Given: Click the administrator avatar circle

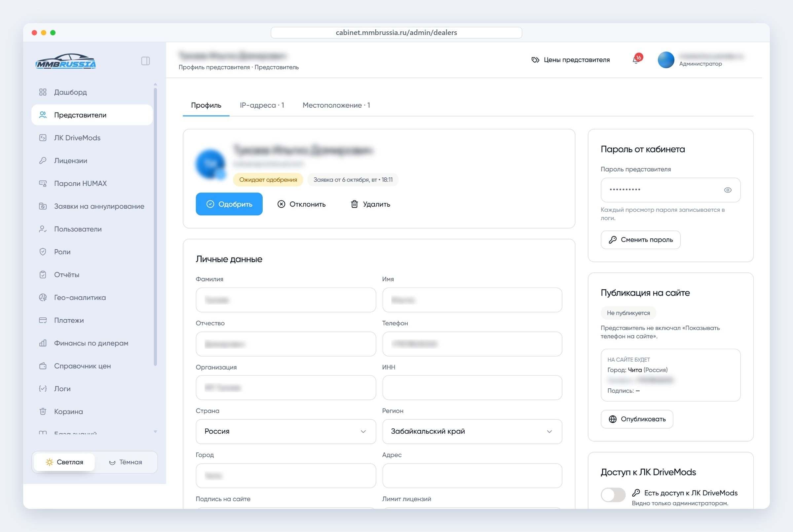Looking at the screenshot, I should (666, 60).
